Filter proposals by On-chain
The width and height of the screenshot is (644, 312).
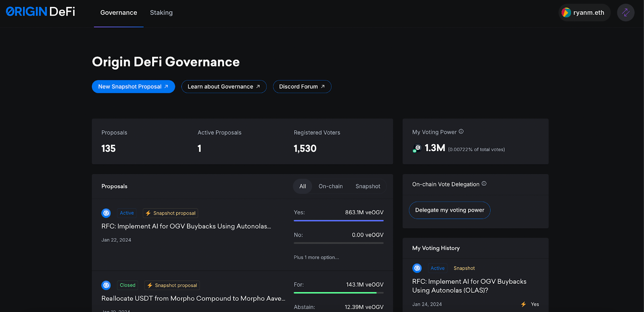point(330,186)
